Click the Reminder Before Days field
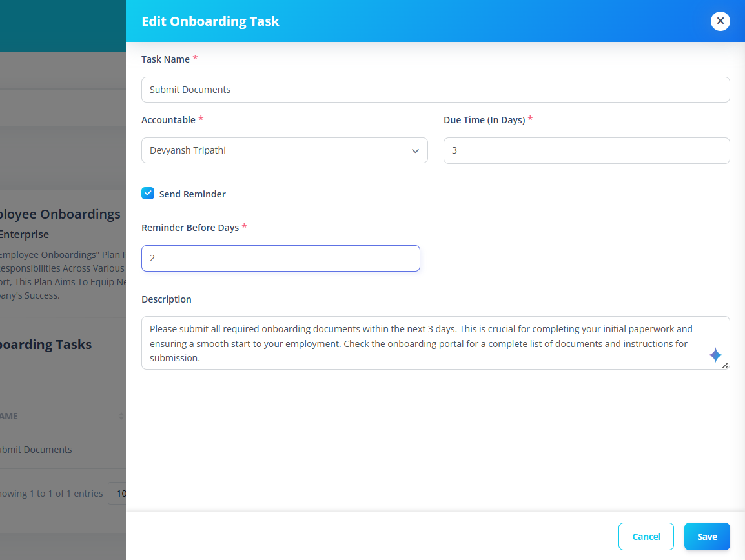745x560 pixels. (x=280, y=259)
